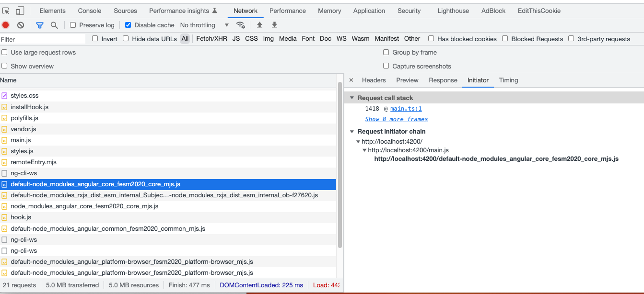Switch to Headers tab
This screenshot has width=644, height=294.
tap(374, 80)
